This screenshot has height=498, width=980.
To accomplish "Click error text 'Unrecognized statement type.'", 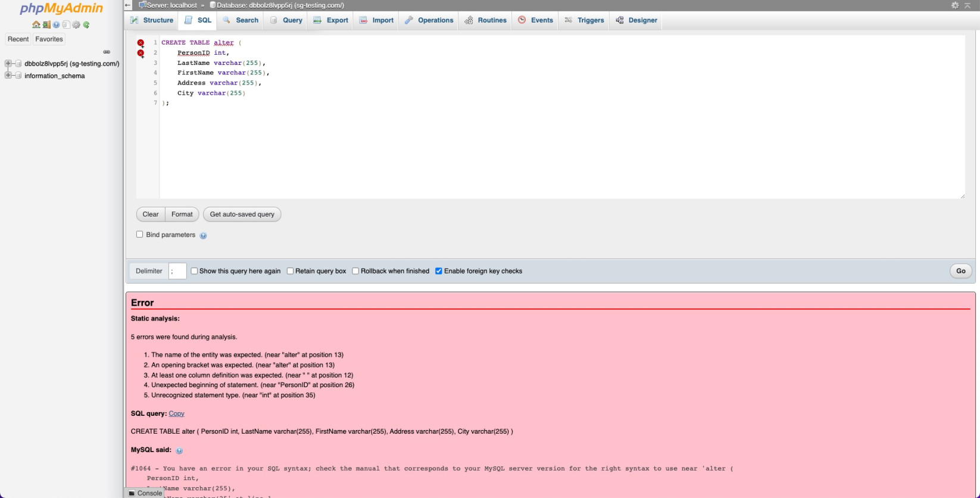I will click(195, 395).
